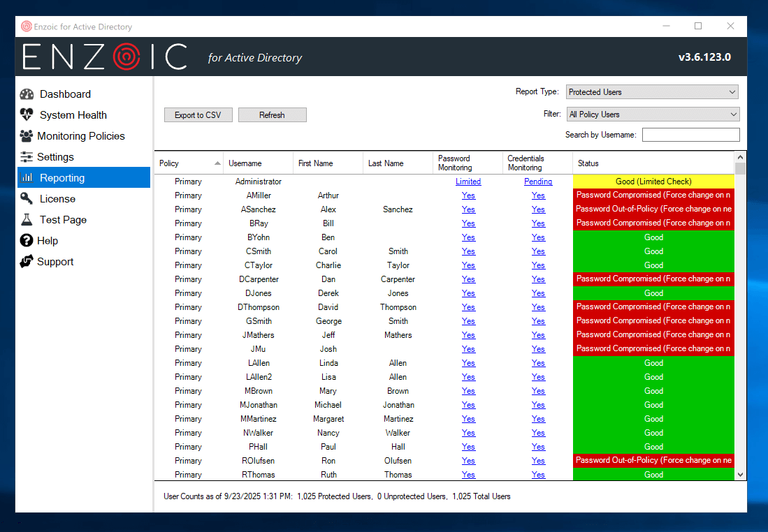Click the License key icon

click(27, 199)
